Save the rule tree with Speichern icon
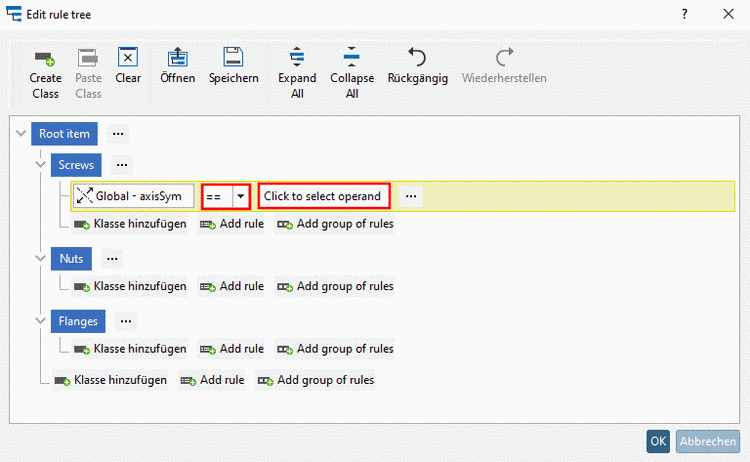This screenshot has height=462, width=750. point(233,57)
